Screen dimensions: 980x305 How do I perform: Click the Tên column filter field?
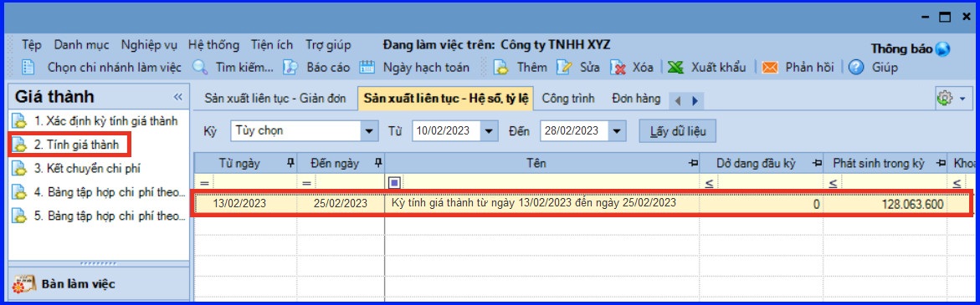550,183
